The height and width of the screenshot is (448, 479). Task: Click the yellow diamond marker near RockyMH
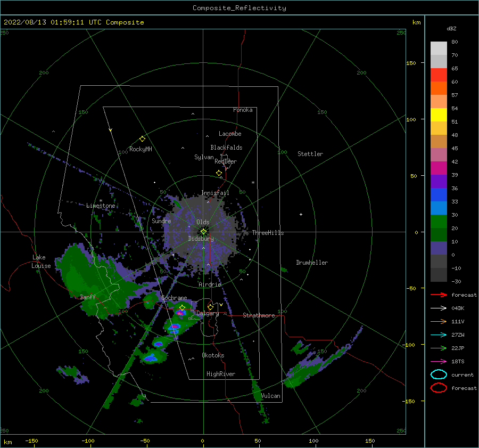pyautogui.click(x=142, y=139)
